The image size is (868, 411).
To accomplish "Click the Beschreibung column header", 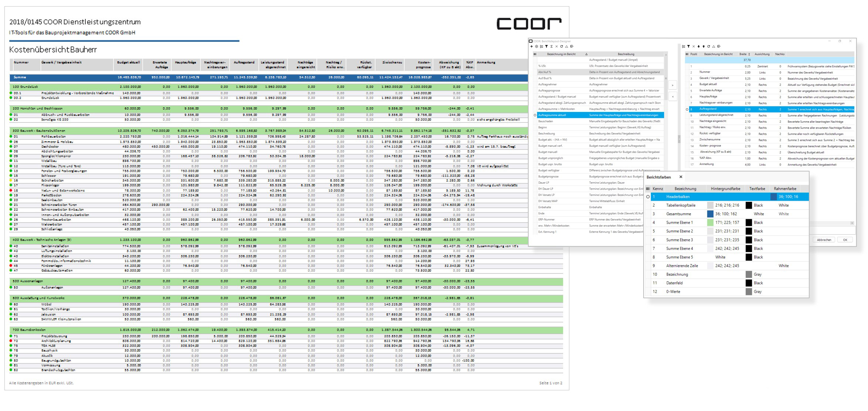I will click(626, 54).
